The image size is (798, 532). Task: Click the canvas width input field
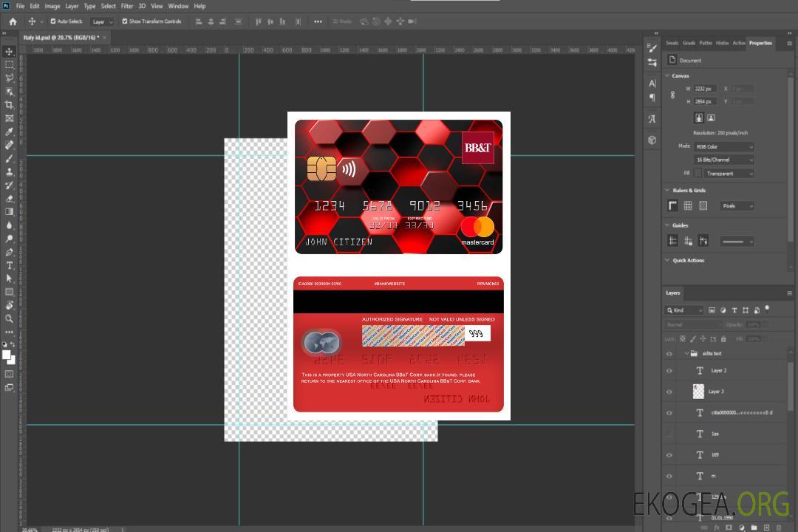(x=704, y=89)
